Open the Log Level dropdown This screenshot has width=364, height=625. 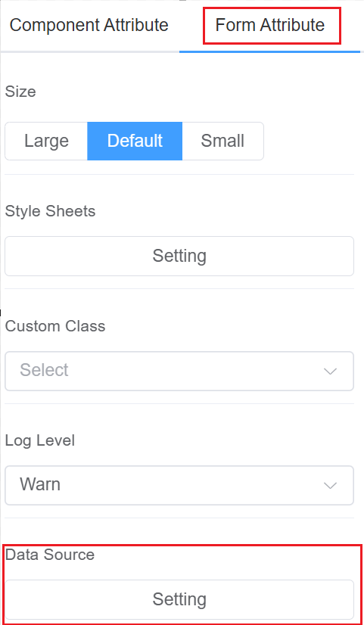pyautogui.click(x=179, y=486)
